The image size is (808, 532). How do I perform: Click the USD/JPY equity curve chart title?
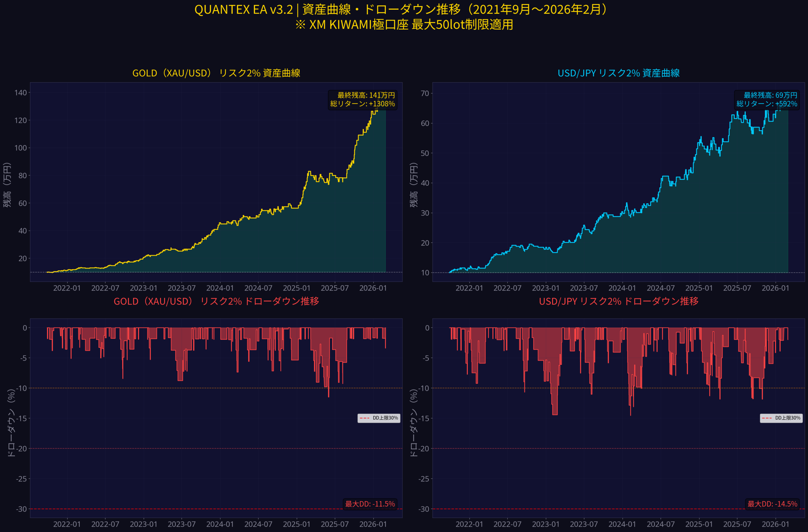(619, 73)
